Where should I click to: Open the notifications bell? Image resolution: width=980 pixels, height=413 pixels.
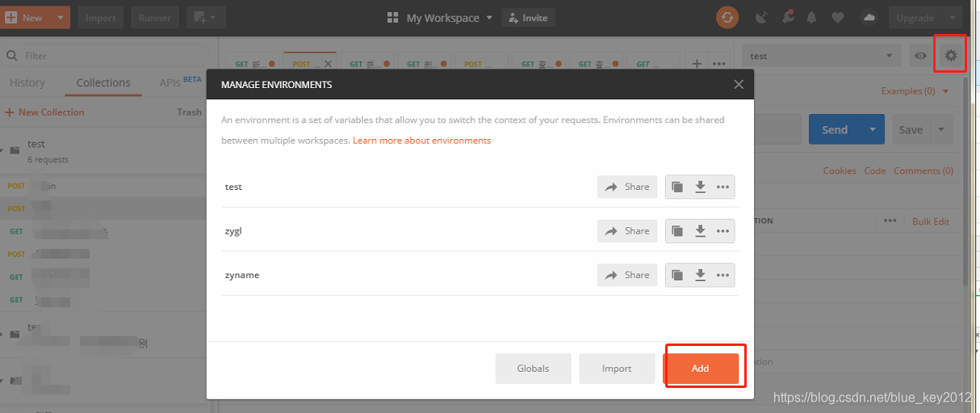tap(811, 17)
